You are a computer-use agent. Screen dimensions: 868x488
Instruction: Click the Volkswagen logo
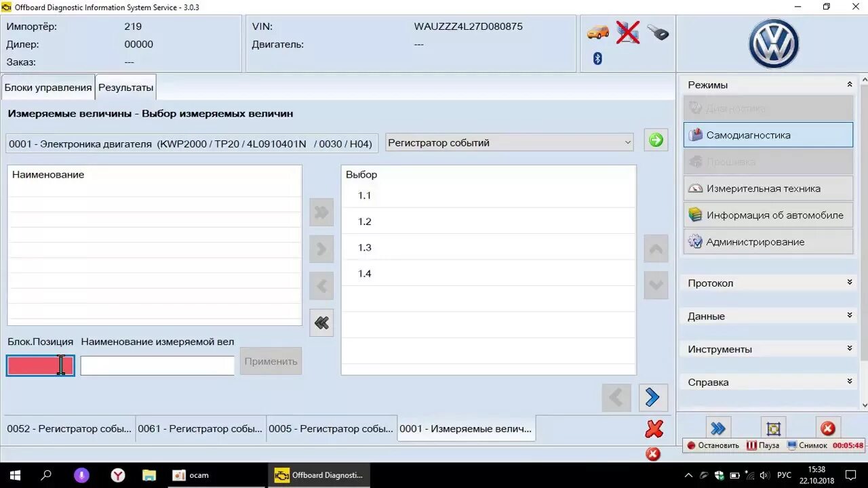pos(772,43)
